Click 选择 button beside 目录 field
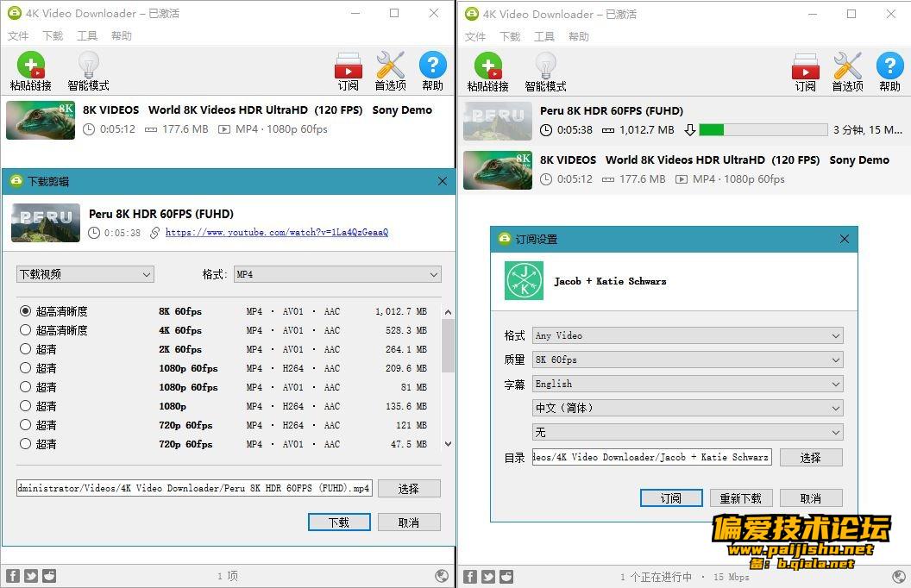 pos(810,458)
